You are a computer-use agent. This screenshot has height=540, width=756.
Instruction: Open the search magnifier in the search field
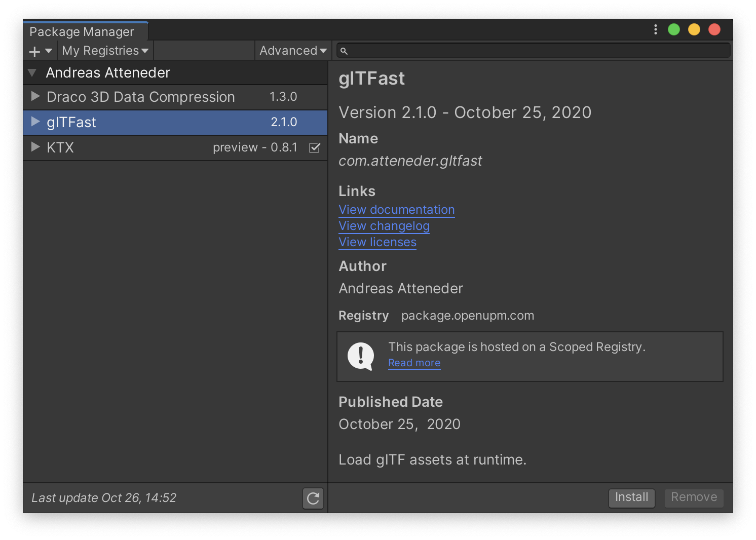[x=345, y=51]
